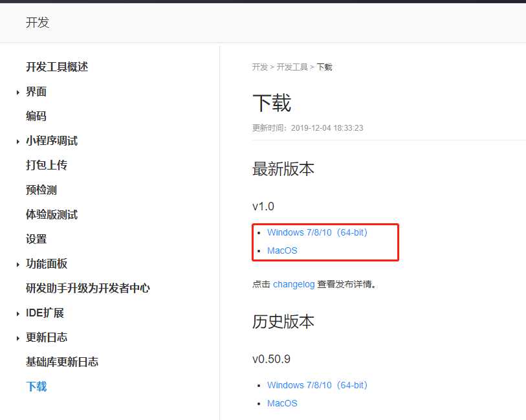Download the v0.50.9 MacOS build
526x420 pixels.
282,403
